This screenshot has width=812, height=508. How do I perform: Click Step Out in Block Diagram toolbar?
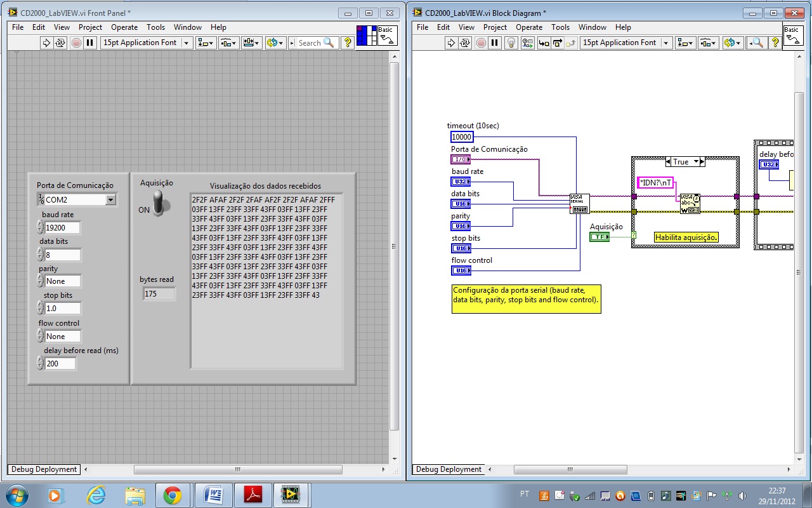point(571,43)
